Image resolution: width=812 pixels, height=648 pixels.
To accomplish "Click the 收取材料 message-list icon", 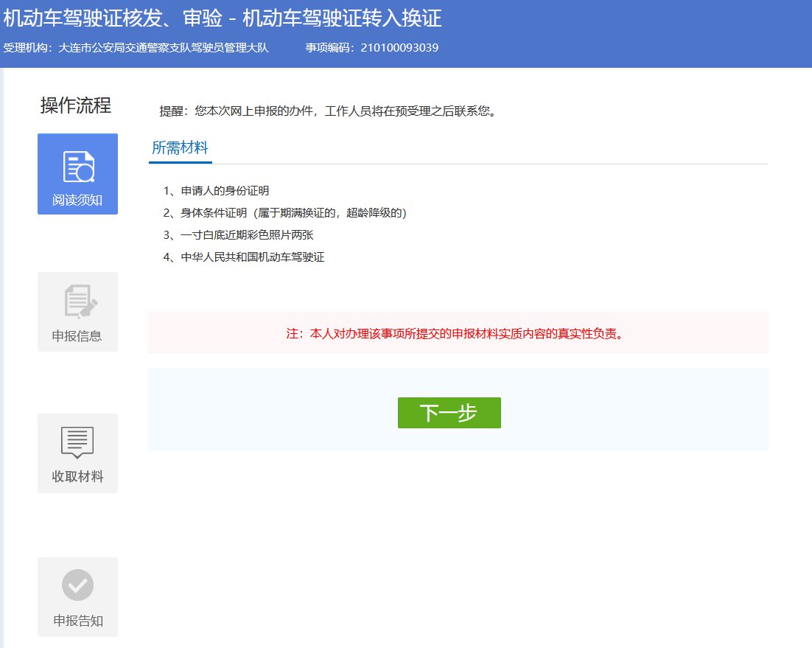I will pyautogui.click(x=77, y=442).
